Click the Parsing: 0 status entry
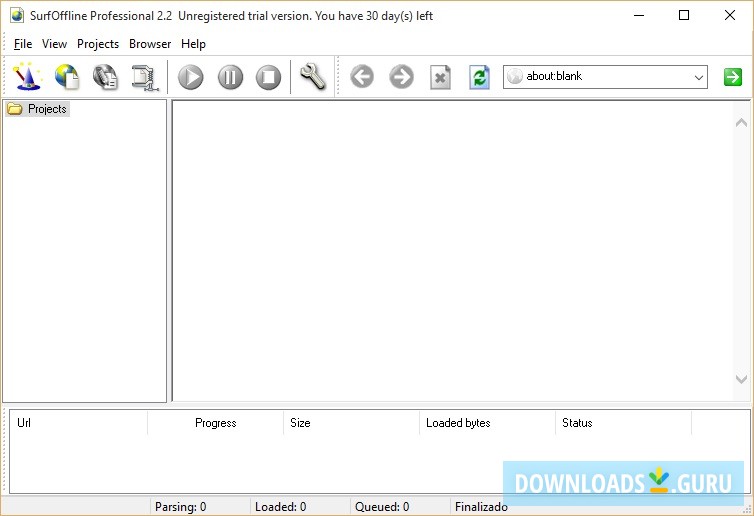The height and width of the screenshot is (516, 754). [180, 507]
